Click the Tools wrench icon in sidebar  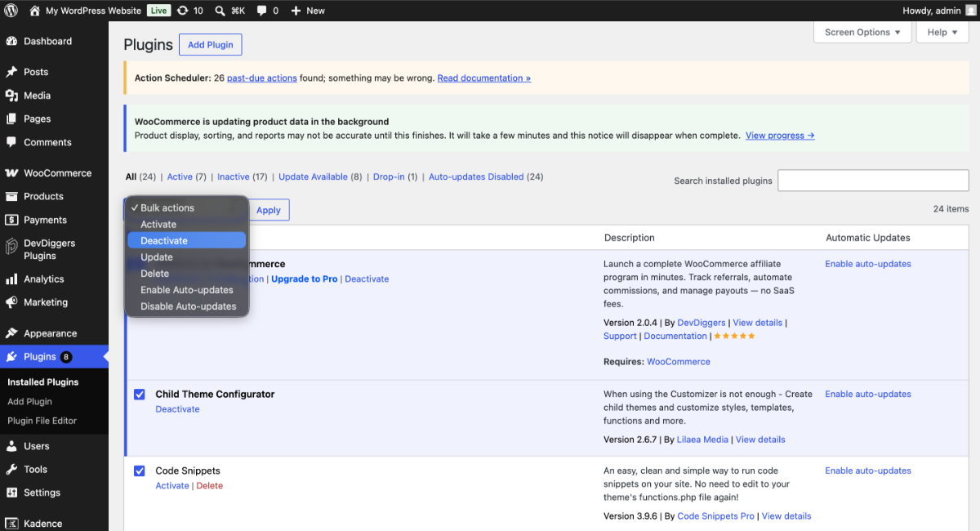pos(11,470)
